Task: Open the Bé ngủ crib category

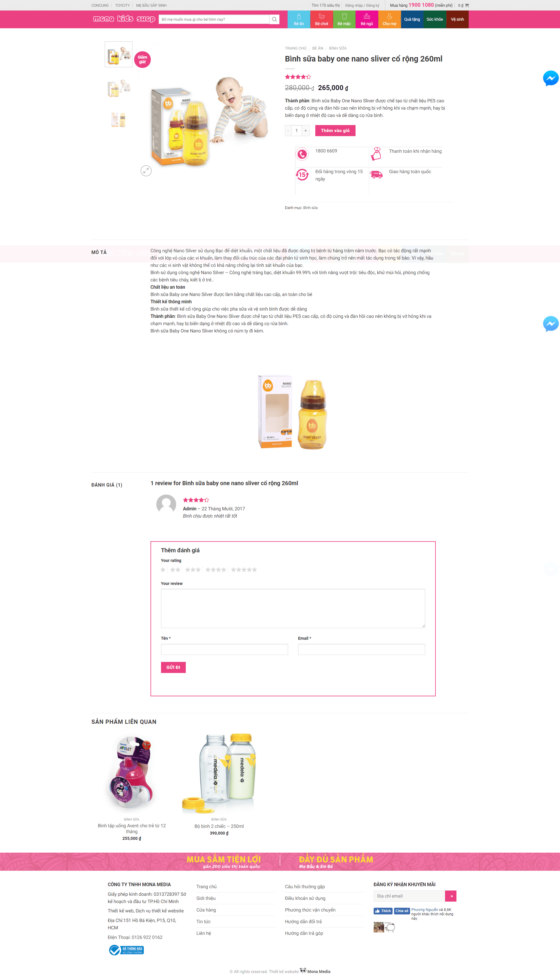Action: tap(367, 19)
